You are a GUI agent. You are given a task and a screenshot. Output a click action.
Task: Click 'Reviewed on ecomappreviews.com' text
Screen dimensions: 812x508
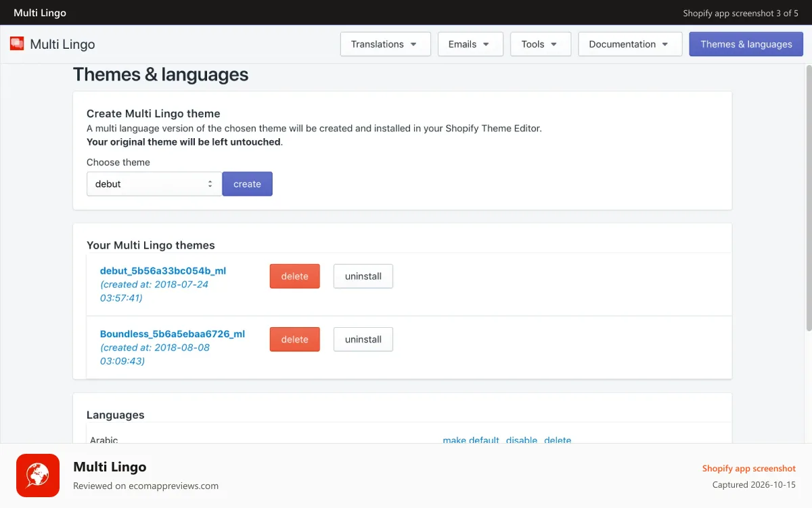tap(145, 486)
